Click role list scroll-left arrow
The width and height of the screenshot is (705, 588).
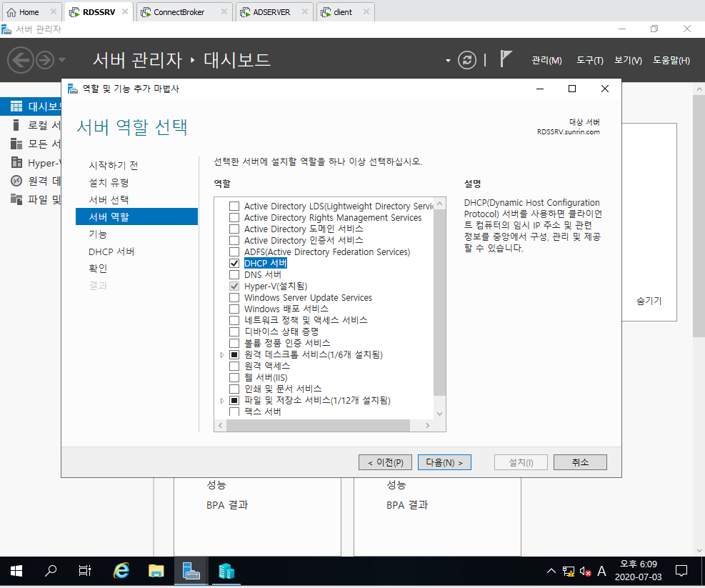[x=220, y=425]
